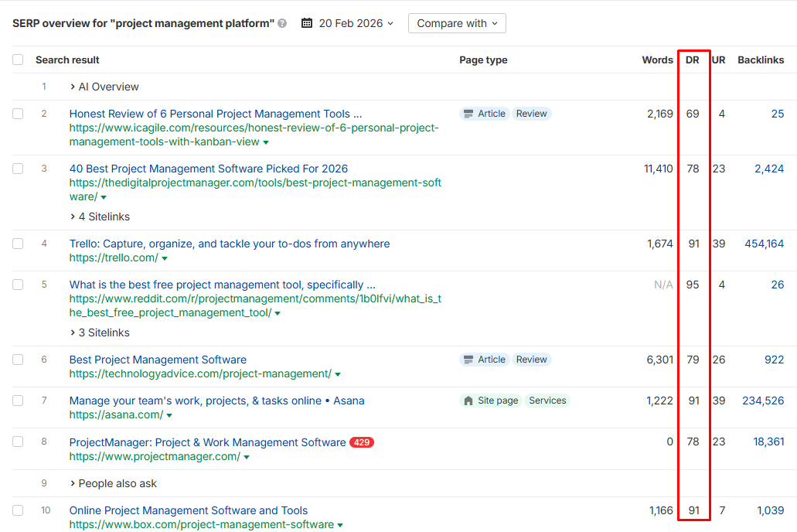Image resolution: width=797 pixels, height=532 pixels.
Task: Open the dropdown arrow after the icagile URL
Action: [266, 142]
